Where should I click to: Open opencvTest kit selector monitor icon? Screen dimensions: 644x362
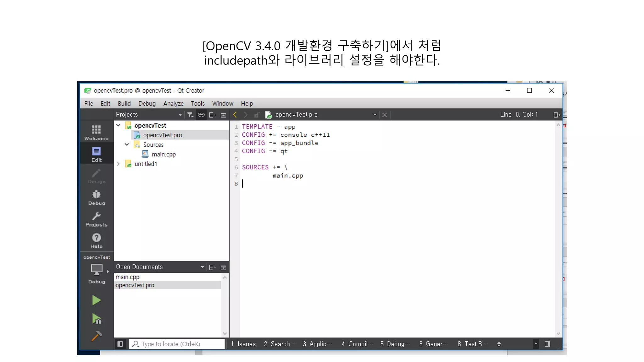point(97,269)
